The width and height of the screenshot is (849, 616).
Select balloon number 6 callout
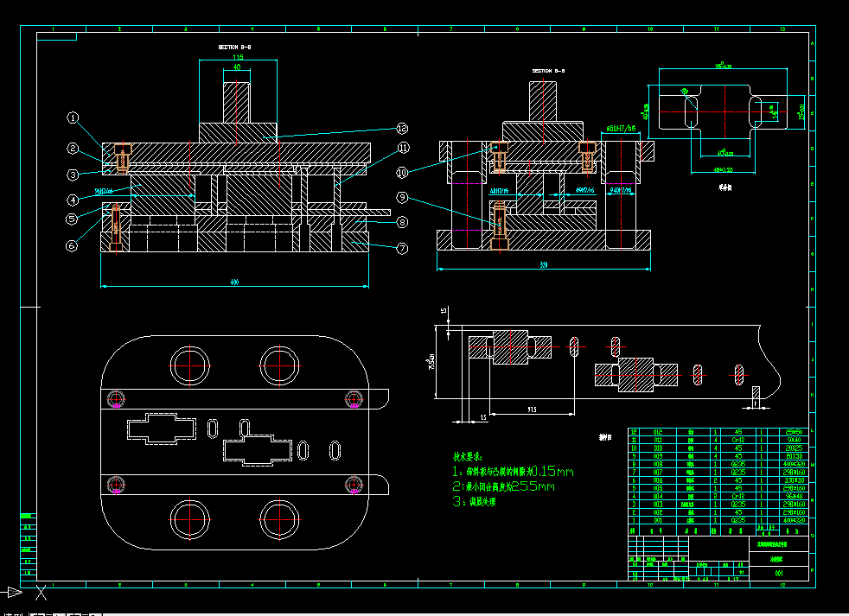(x=72, y=245)
